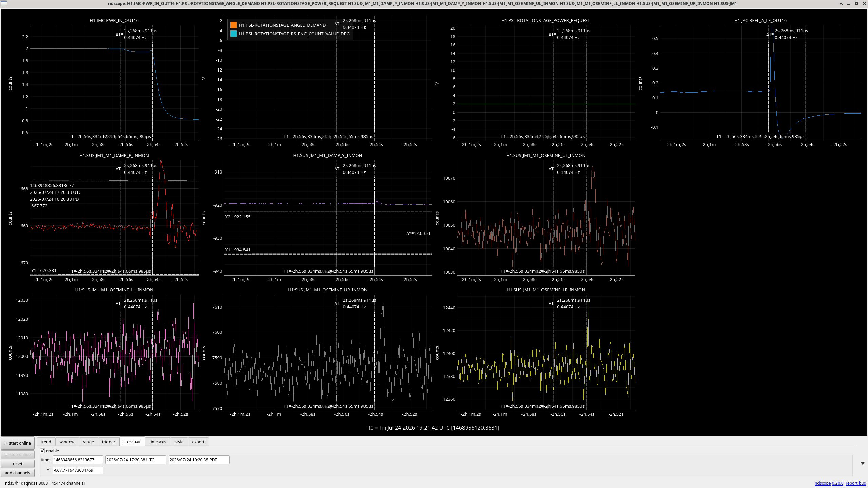The height and width of the screenshot is (488, 868).
Task: Click the H1:PSL-ROTATIONSTAGE_ANGLE_DEMAND legend label
Action: pos(282,25)
